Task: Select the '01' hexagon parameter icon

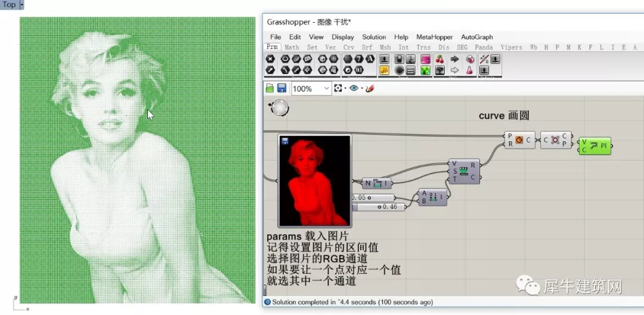Action: tap(359, 70)
